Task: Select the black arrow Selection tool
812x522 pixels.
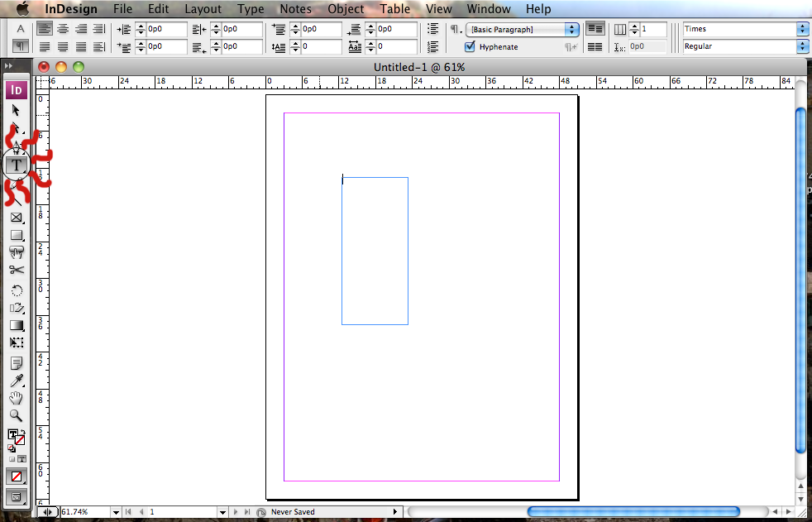Action: point(16,110)
